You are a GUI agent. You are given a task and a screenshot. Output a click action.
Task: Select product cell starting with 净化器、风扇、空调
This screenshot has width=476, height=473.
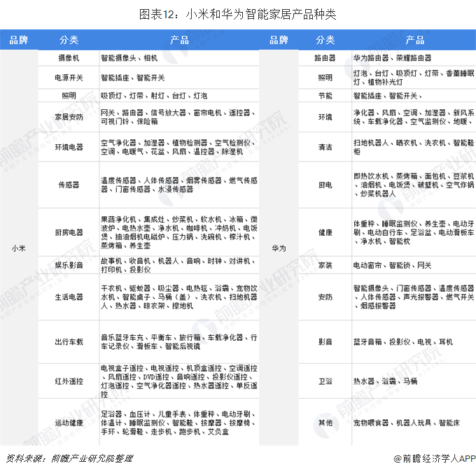pos(414,117)
